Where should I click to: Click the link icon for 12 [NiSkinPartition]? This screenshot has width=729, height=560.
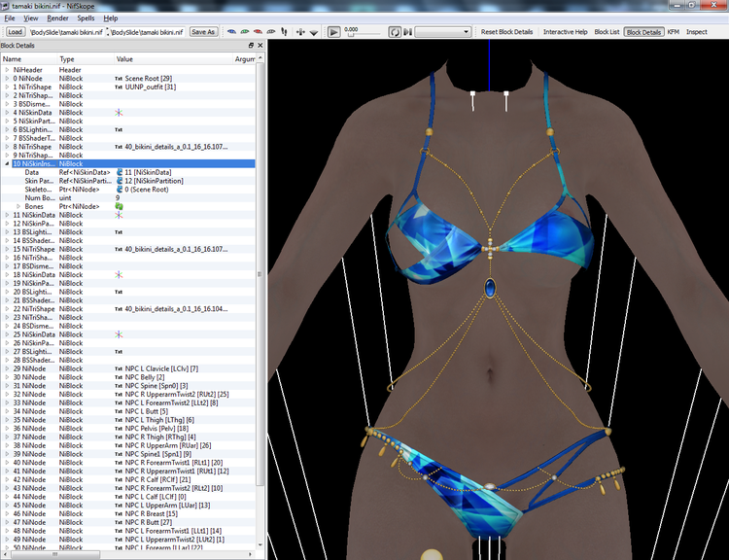(x=120, y=181)
